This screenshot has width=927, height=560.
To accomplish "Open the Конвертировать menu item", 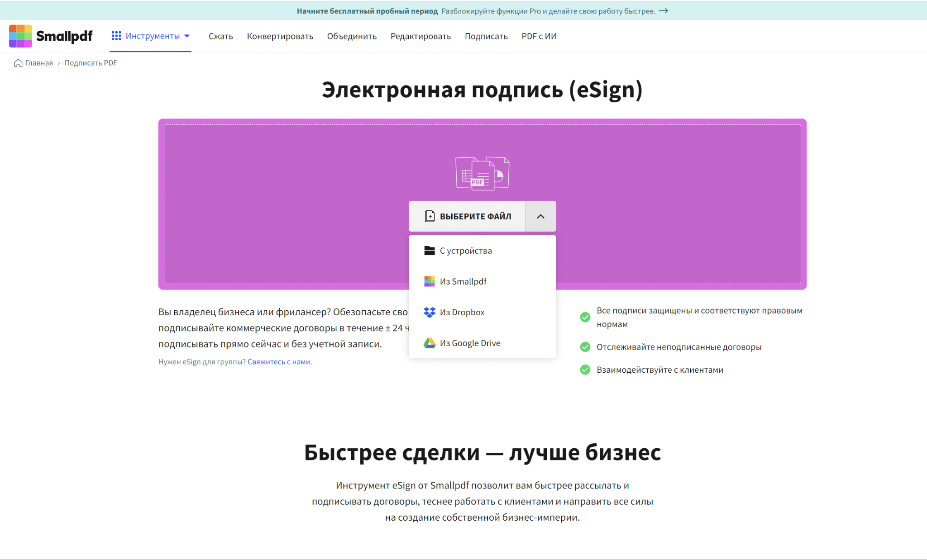I will pos(280,36).
